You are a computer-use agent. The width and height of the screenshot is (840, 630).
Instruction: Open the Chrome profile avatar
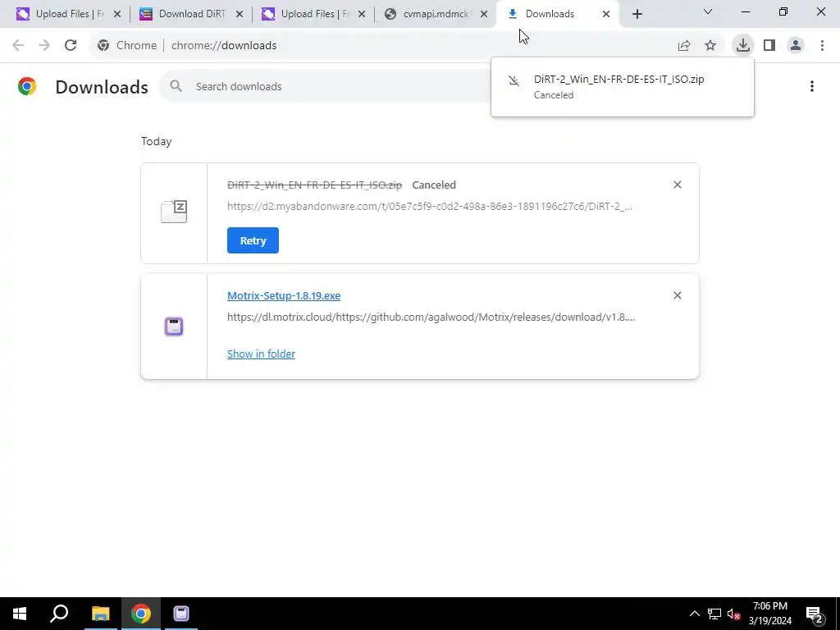point(796,46)
